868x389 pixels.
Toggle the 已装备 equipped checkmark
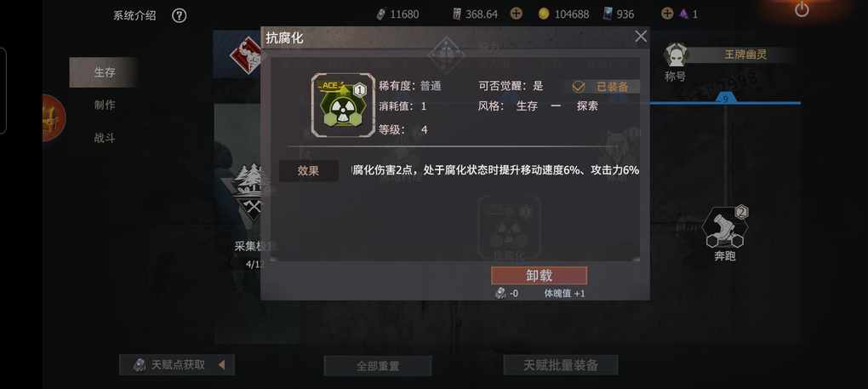click(x=579, y=87)
